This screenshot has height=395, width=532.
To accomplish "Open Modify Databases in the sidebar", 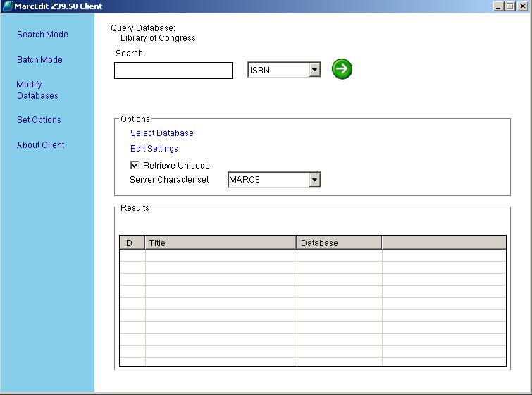I will 37,90.
